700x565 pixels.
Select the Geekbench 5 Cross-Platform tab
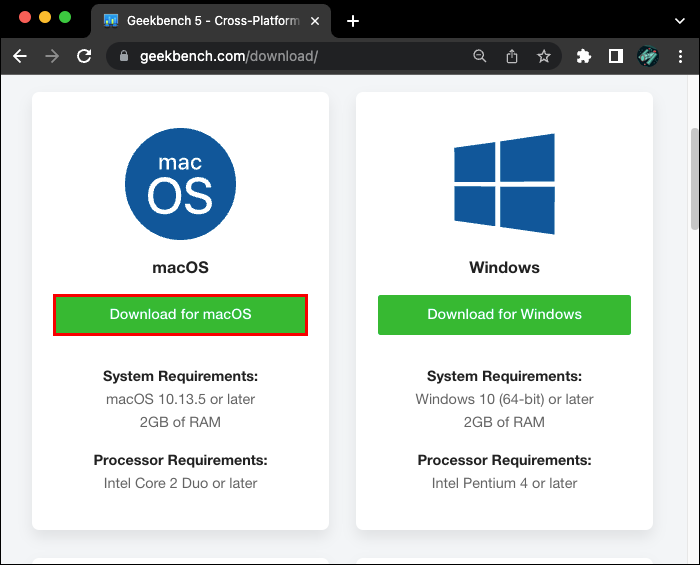tap(211, 21)
